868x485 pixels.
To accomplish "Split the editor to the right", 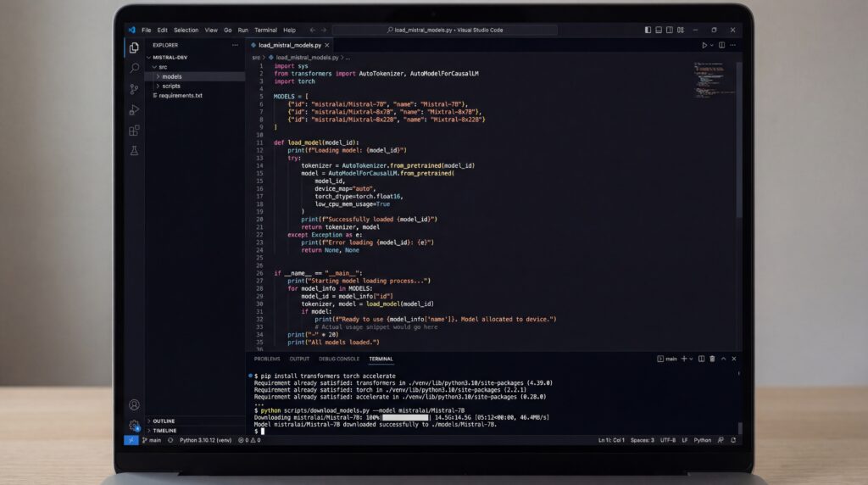I will pos(722,46).
